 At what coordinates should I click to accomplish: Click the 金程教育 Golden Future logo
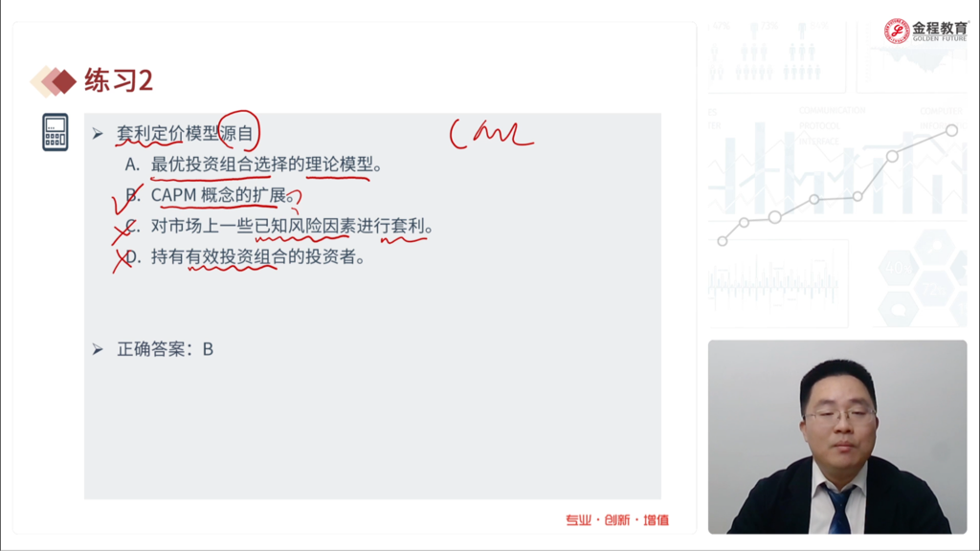point(925,31)
